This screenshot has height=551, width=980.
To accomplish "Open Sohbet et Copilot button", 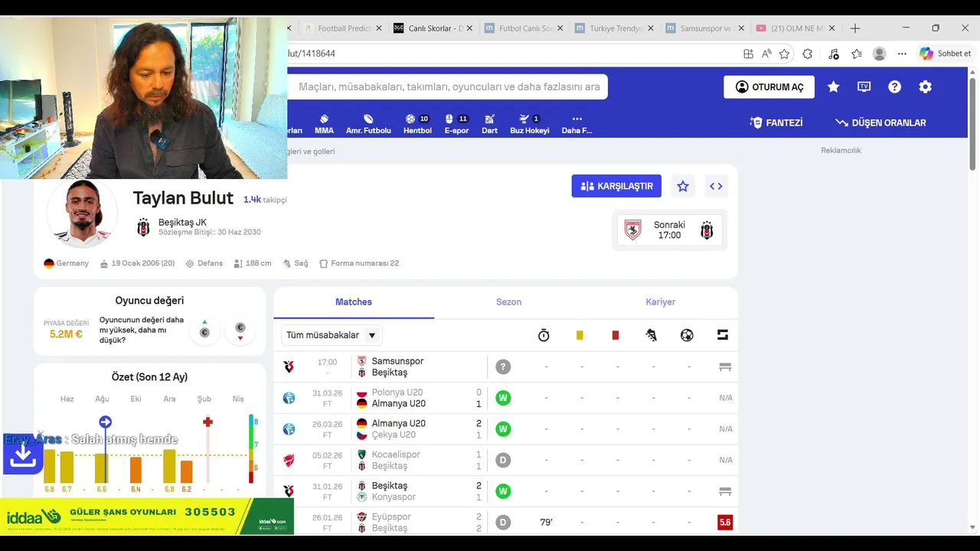I will pyautogui.click(x=946, y=54).
